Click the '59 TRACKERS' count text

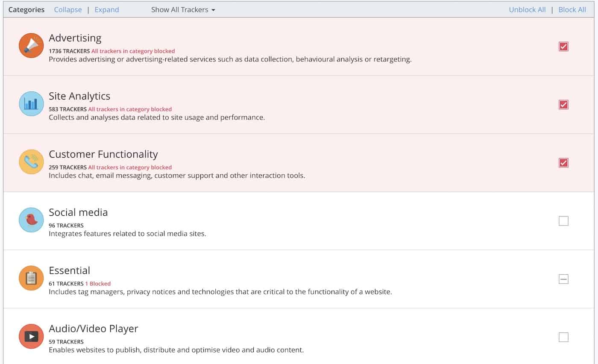pyautogui.click(x=66, y=341)
